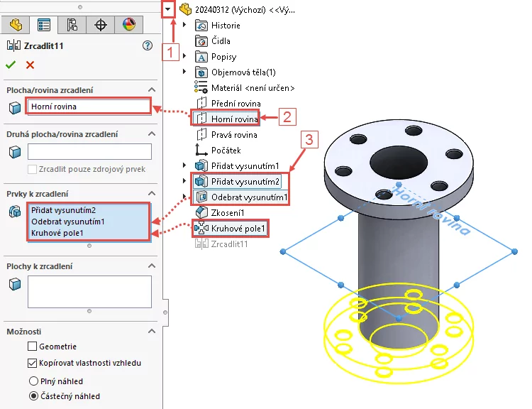Collapse the Plocha/rovina zrcadlení section

point(152,90)
